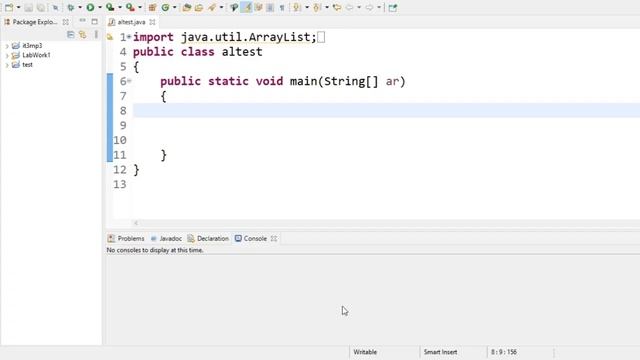Click the Save icon in toolbar

(29, 7)
